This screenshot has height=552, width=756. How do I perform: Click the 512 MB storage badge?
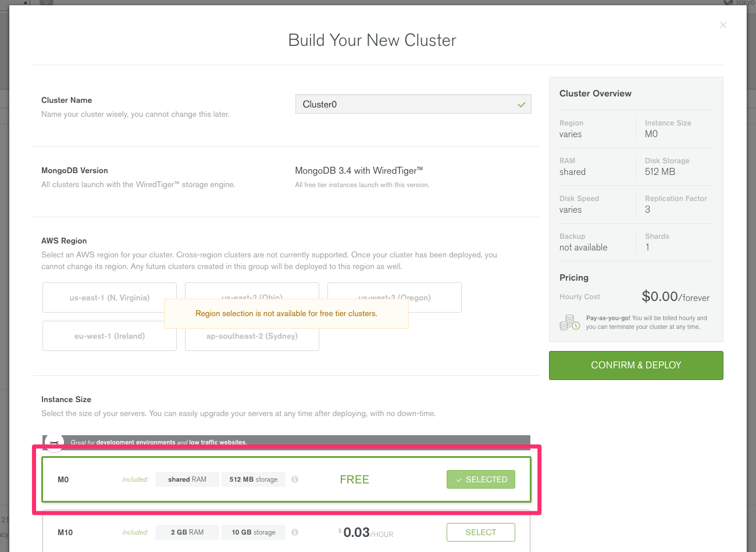254,479
